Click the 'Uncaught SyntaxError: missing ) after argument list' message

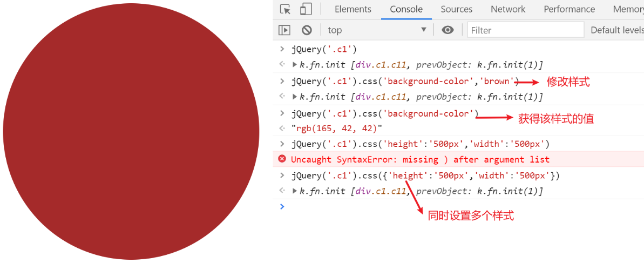click(x=420, y=159)
